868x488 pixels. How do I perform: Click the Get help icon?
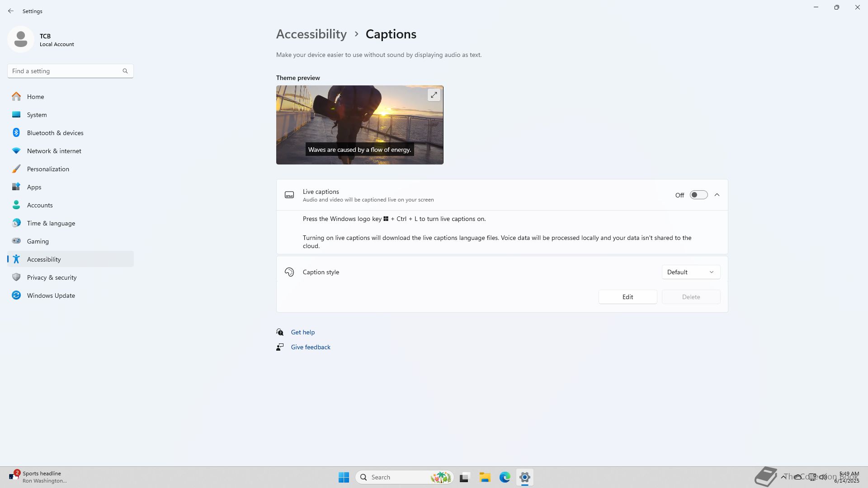click(x=280, y=332)
